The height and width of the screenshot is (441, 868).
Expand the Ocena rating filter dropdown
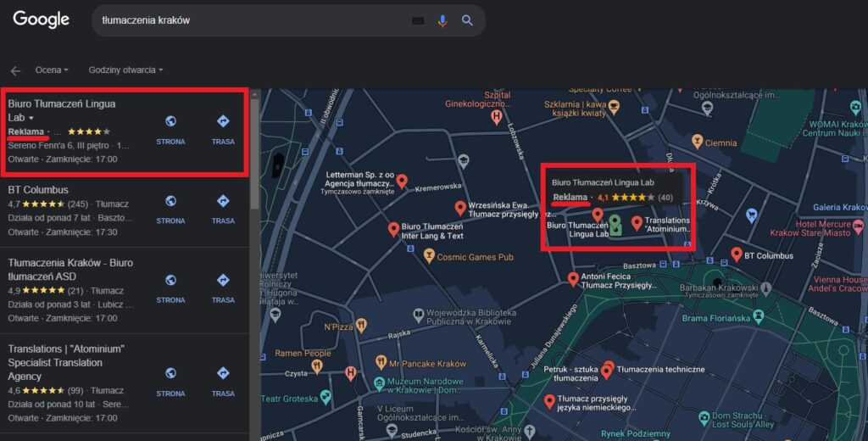pos(52,70)
